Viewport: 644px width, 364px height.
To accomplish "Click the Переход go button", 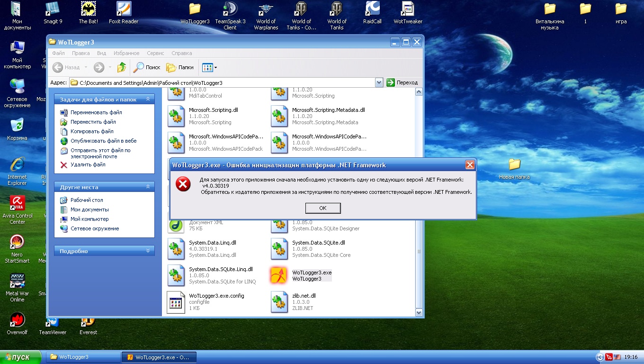I will [x=402, y=82].
